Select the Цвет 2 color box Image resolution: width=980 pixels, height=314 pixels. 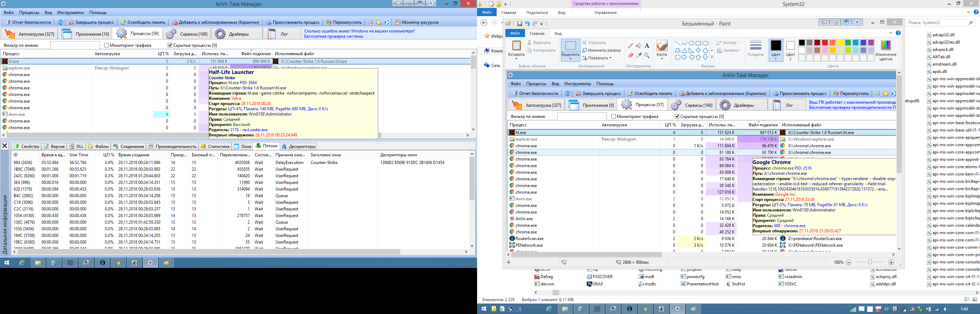791,50
